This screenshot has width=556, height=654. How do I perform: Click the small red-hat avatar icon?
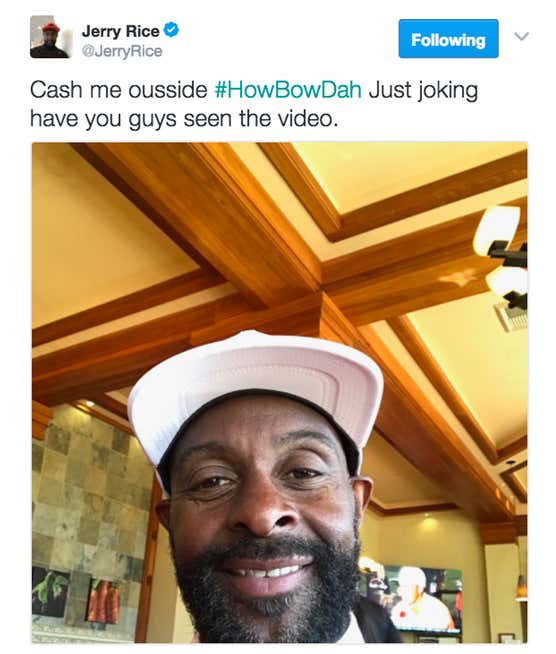(50, 37)
